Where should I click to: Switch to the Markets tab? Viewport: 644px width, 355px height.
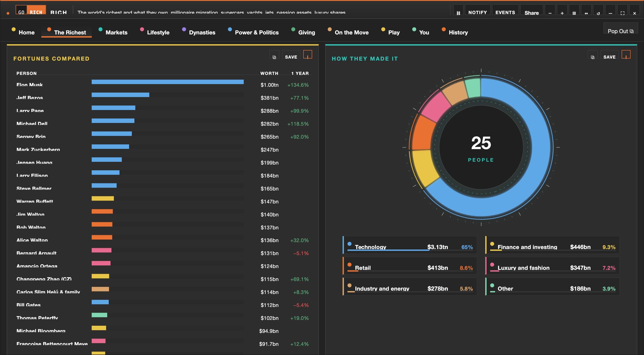[113, 32]
